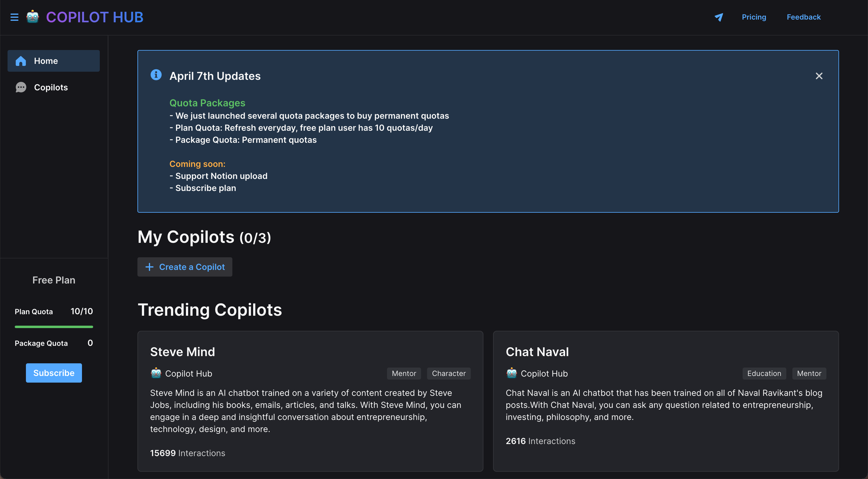Dismiss the April 7th Updates banner
The image size is (868, 479).
[819, 76]
